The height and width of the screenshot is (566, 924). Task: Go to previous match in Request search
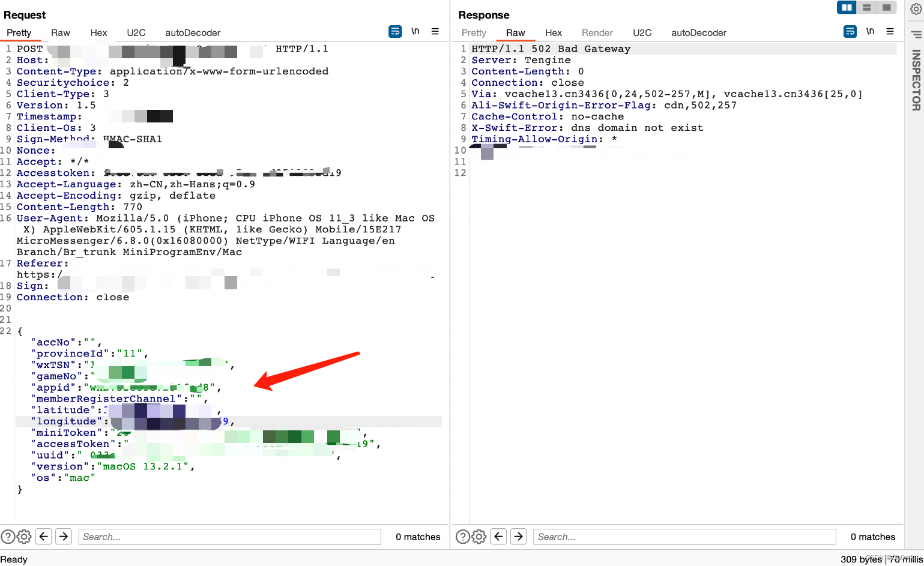point(44,536)
